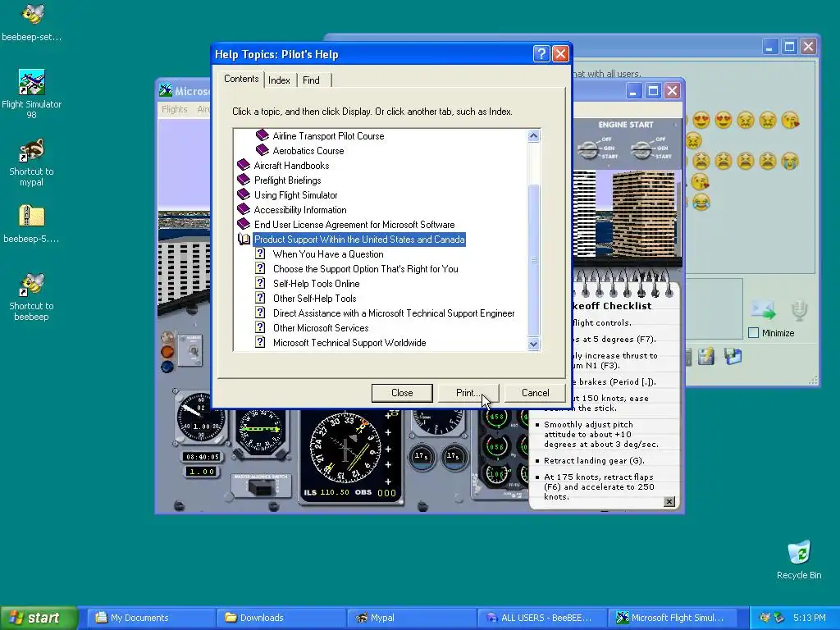Image resolution: width=840 pixels, height=630 pixels.
Task: Expand the End User License Agreement book
Action: point(244,224)
